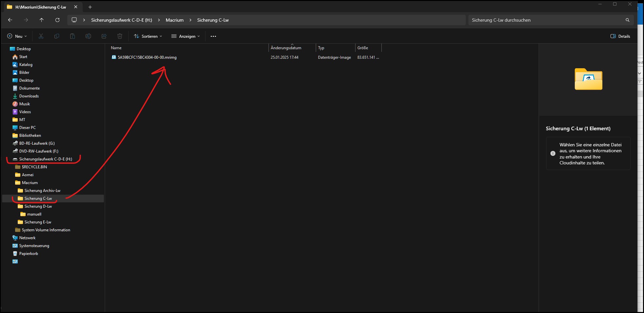Viewport: 644px width, 313px height.
Task: Click the search magnifier icon
Action: tap(628, 20)
